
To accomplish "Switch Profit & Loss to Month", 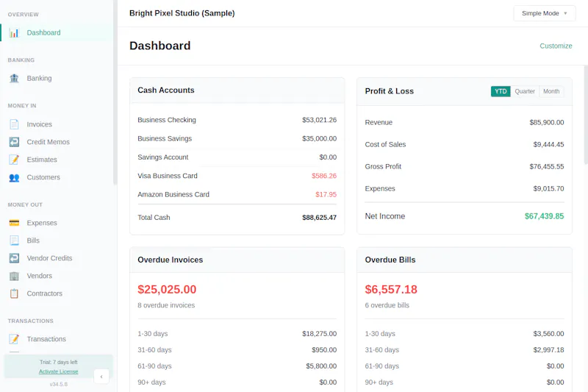I will [551, 91].
